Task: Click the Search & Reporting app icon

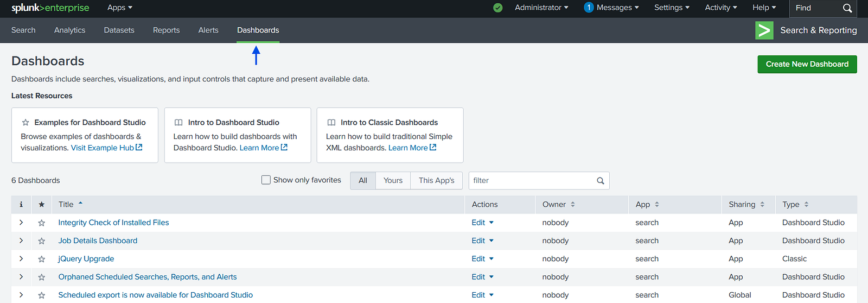Action: coord(764,30)
